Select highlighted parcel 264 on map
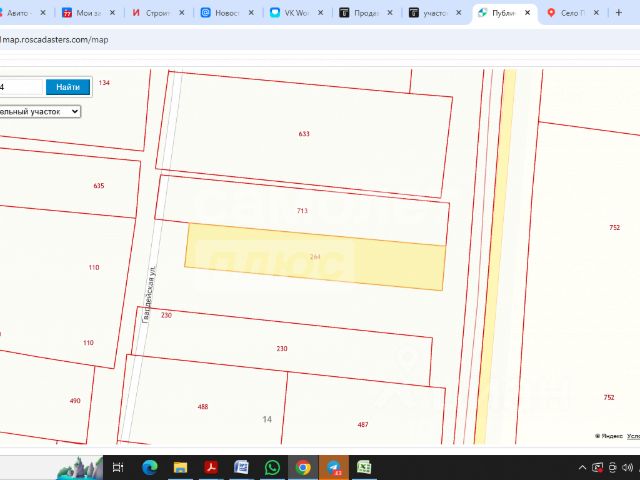The height and width of the screenshot is (480, 640). point(315,257)
